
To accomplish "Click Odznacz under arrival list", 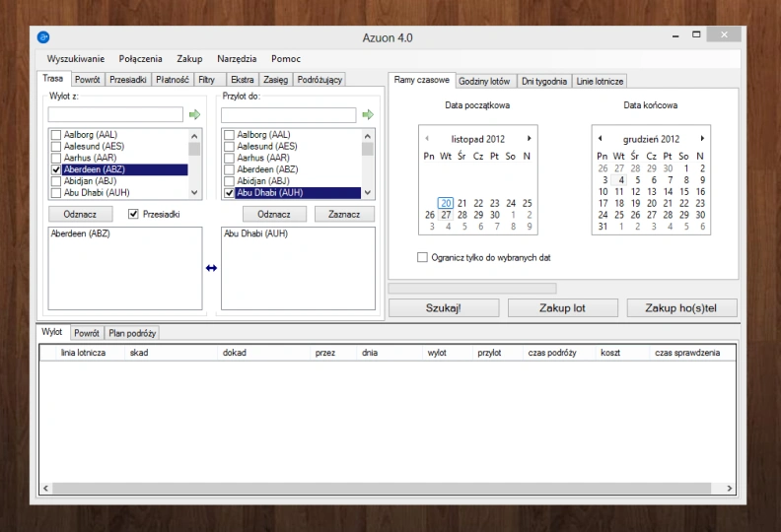I will tap(274, 214).
